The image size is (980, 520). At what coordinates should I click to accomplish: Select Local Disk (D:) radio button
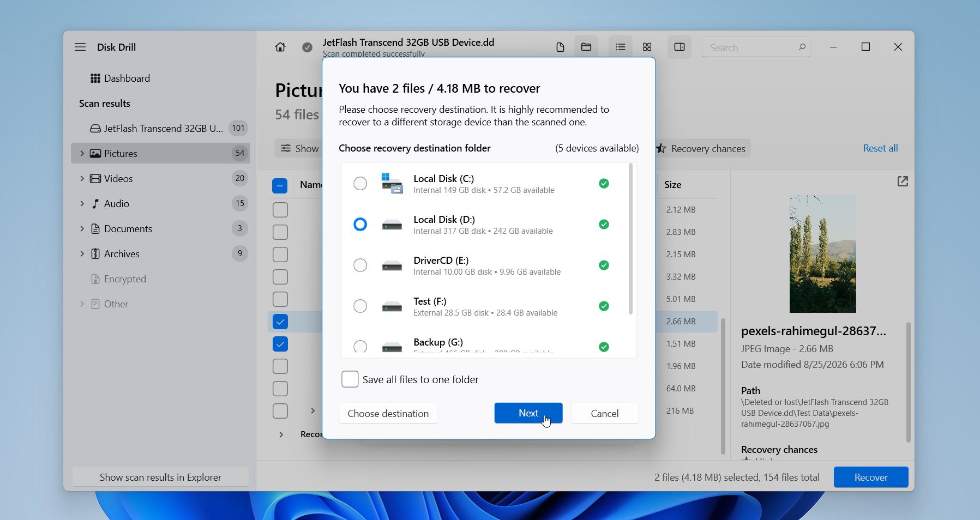[360, 225]
